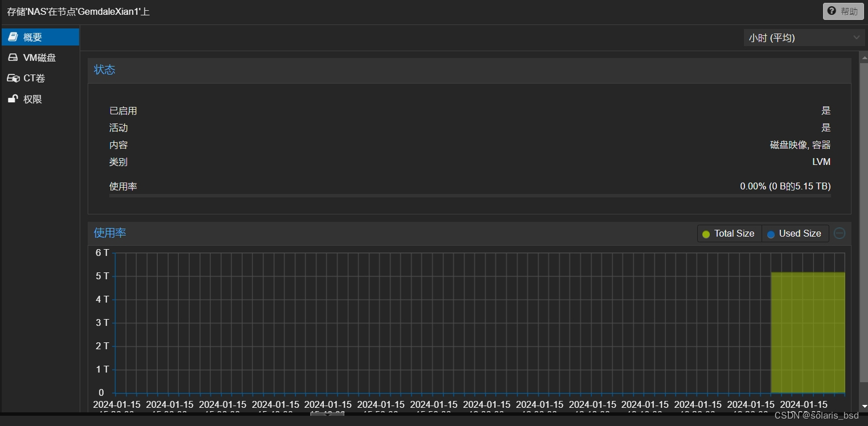The width and height of the screenshot is (868, 426).
Task: Click the 使用率 chart panel title
Action: (110, 233)
